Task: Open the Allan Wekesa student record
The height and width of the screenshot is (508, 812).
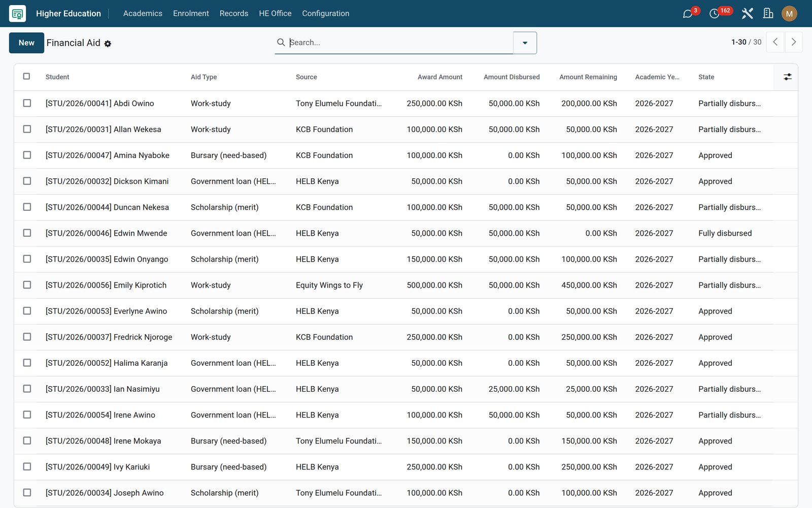Action: click(x=103, y=130)
